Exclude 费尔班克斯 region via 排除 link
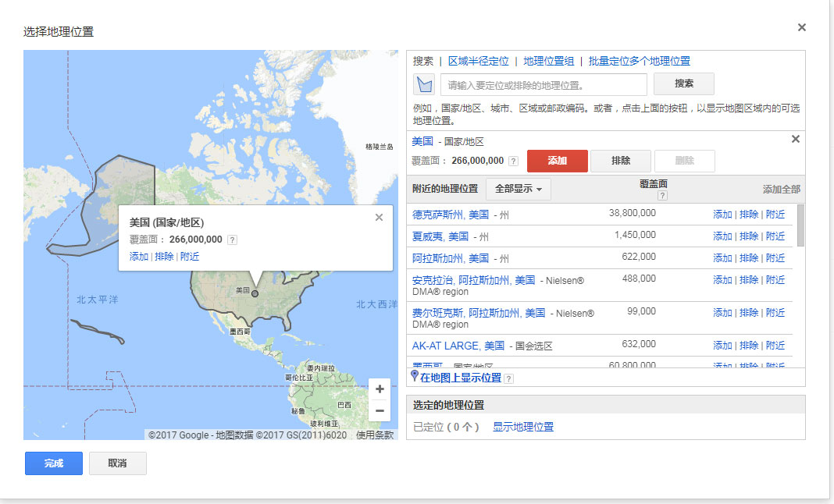The width and height of the screenshot is (834, 504). click(749, 313)
